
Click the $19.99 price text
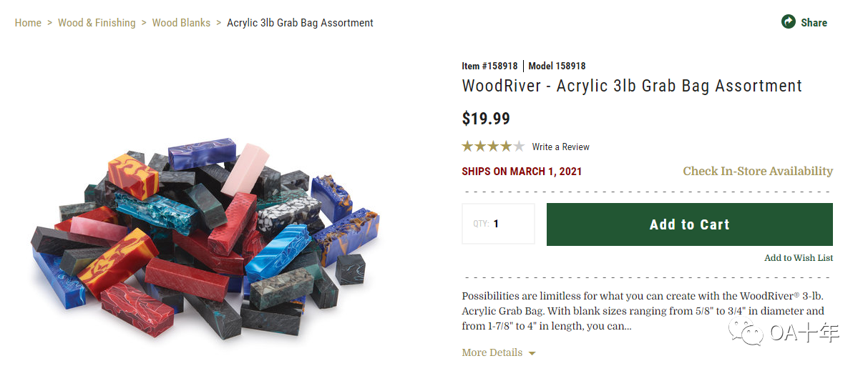pos(486,119)
